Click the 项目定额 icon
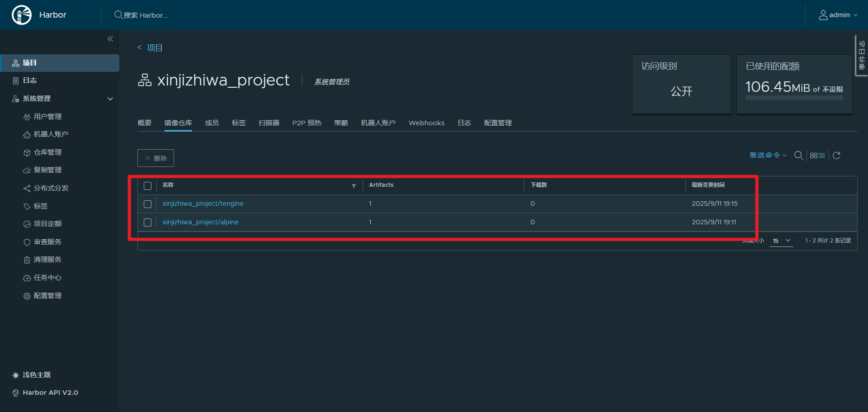Image resolution: width=868 pixels, height=412 pixels. 27,224
